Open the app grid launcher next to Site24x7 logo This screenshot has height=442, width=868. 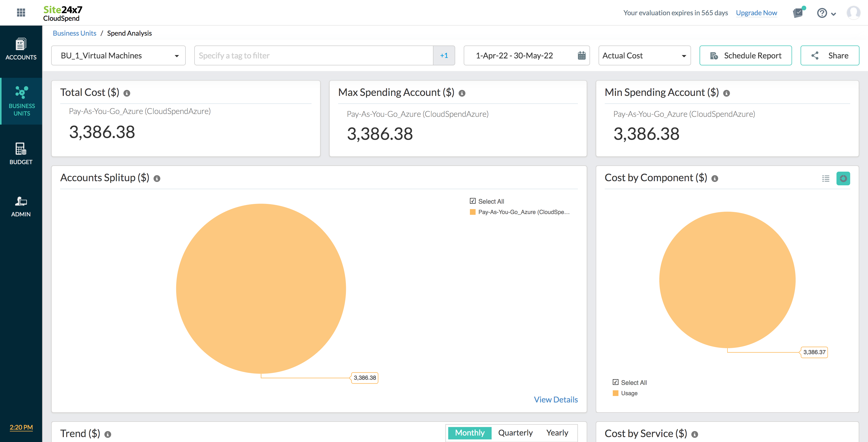(21, 12)
